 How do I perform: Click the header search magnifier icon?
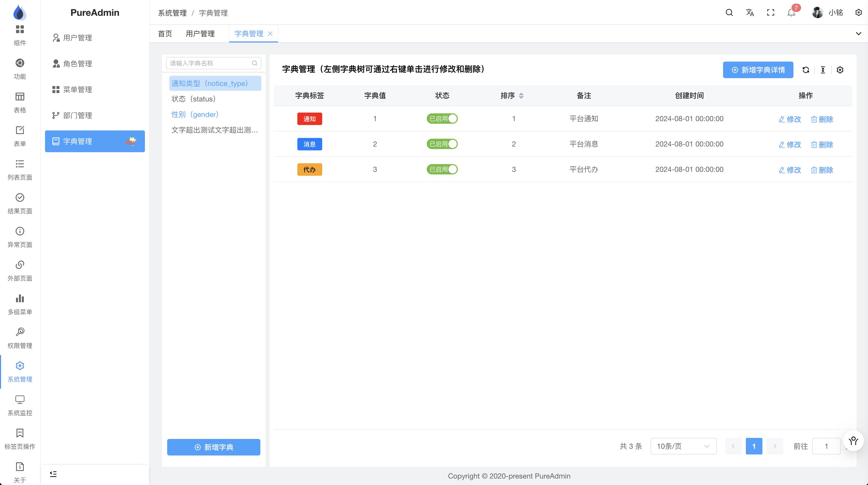(729, 13)
